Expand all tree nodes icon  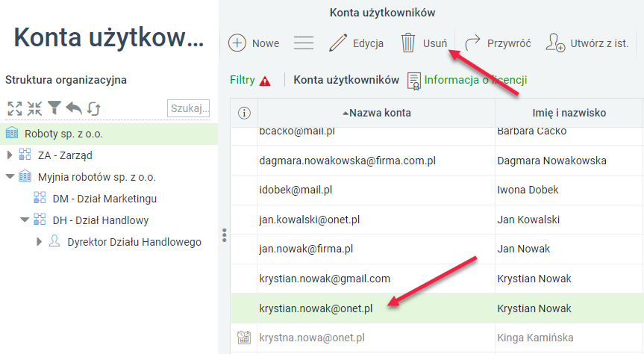(15, 108)
